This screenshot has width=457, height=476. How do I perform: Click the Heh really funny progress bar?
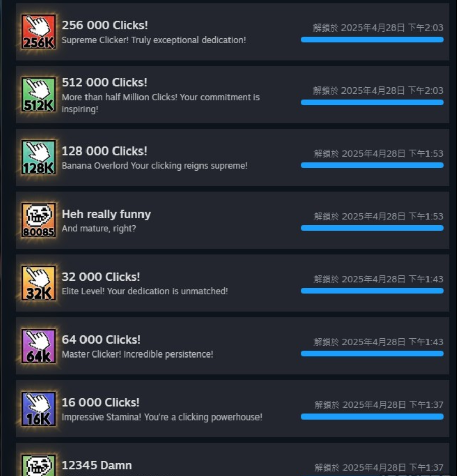(x=372, y=228)
